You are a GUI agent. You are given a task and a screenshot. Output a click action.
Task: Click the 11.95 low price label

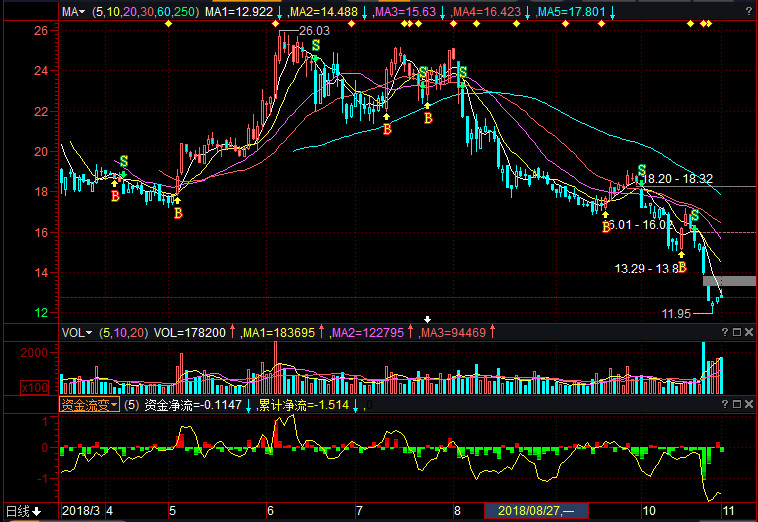[676, 313]
